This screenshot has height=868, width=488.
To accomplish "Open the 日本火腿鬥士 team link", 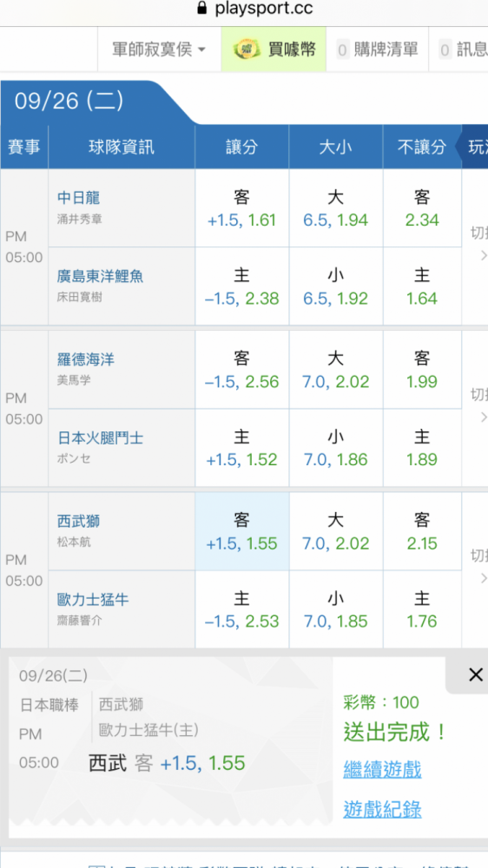I will click(100, 438).
